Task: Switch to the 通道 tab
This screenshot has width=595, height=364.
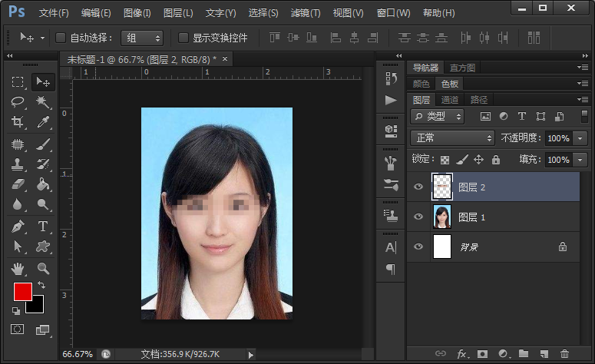Action: [450, 100]
